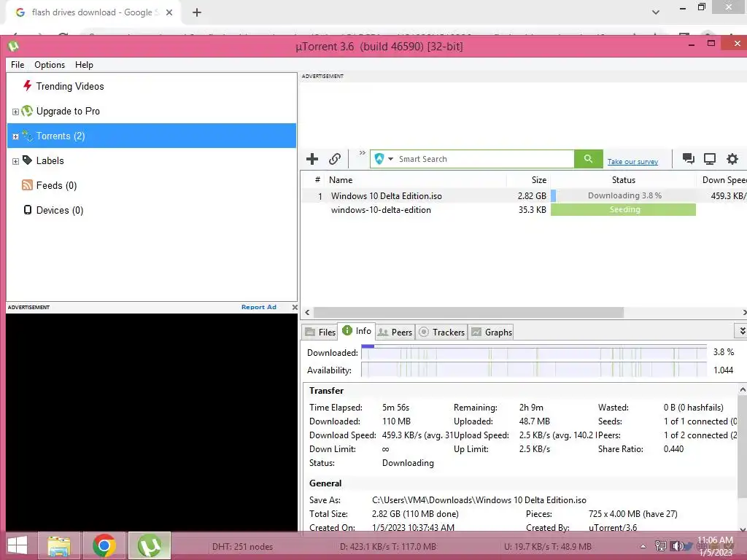Sort torrents by the Name column header
Screen dimensions: 747x560
coord(415,180)
